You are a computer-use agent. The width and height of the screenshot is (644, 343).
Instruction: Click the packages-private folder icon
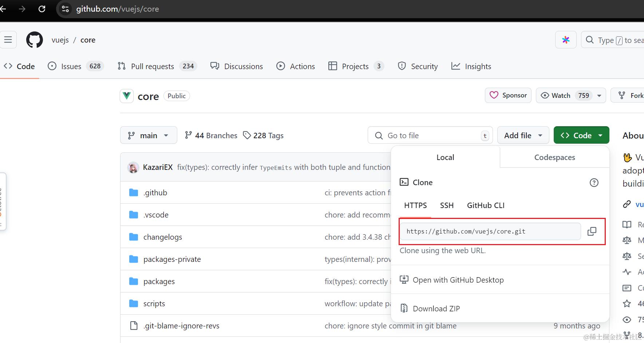(134, 259)
